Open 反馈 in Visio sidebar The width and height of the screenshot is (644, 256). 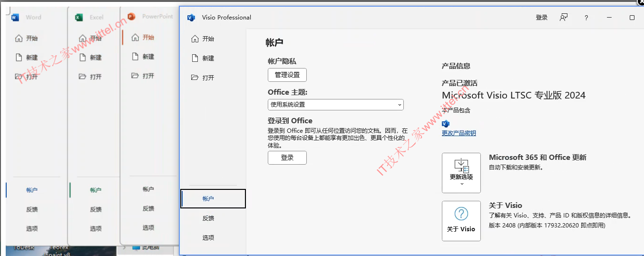(208, 218)
